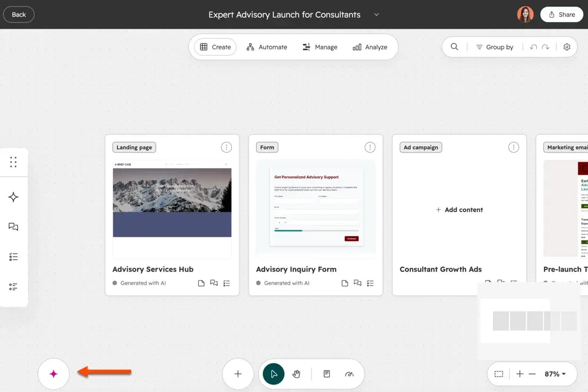Open the pink AI sparkle assistant button
Screen dimensions: 588x392
click(54, 374)
